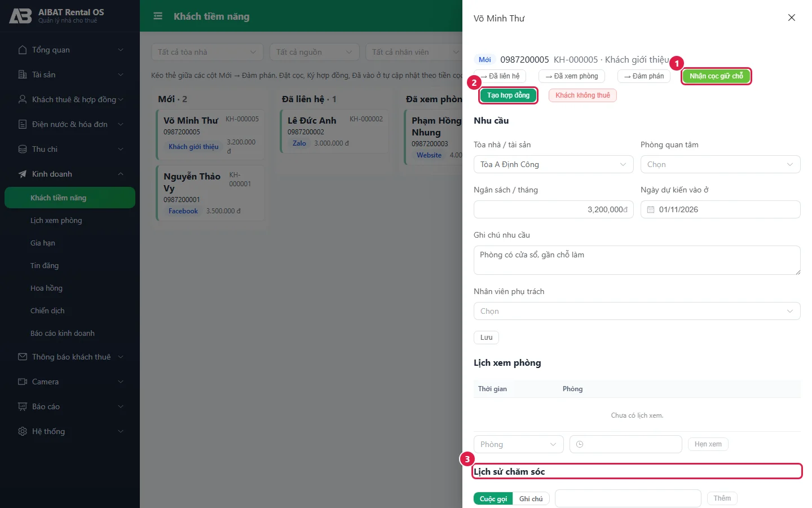Click the Ghi chú nhu cầu text area
Viewport: 812px width, 508px height.
(x=637, y=260)
